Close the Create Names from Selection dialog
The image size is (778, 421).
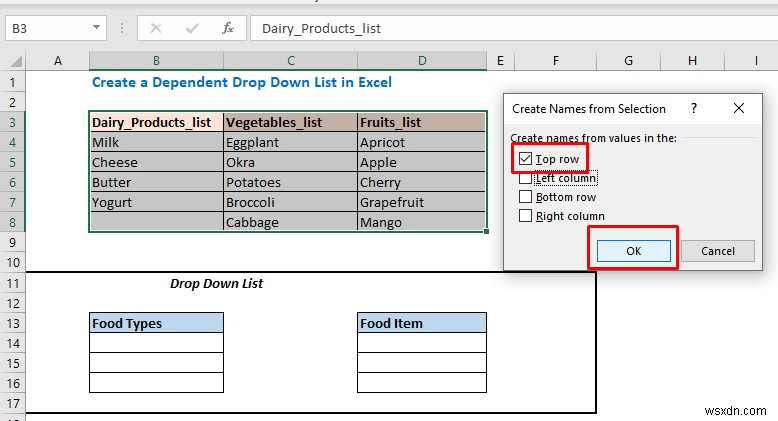[739, 108]
